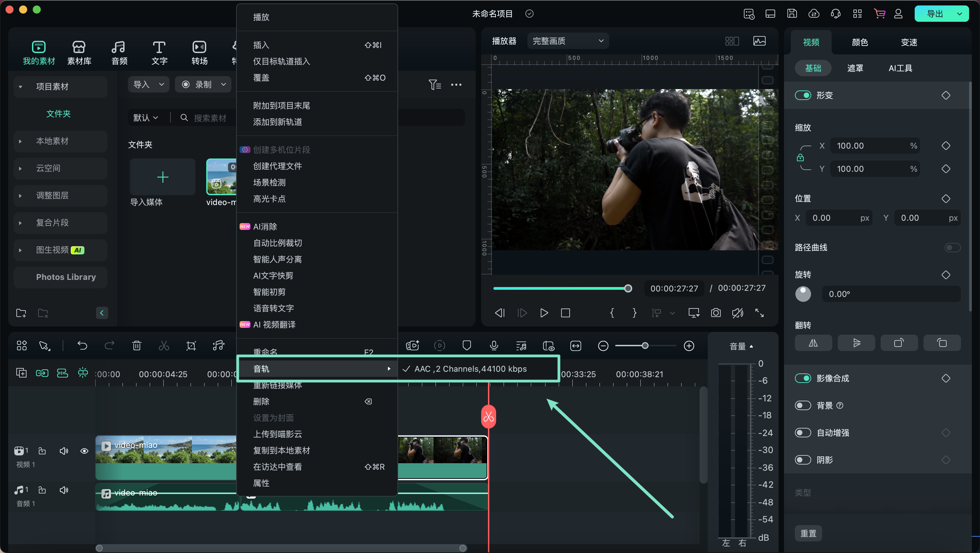The width and height of the screenshot is (980, 553).
Task: Open the user account profile icon
Action: click(x=898, y=14)
